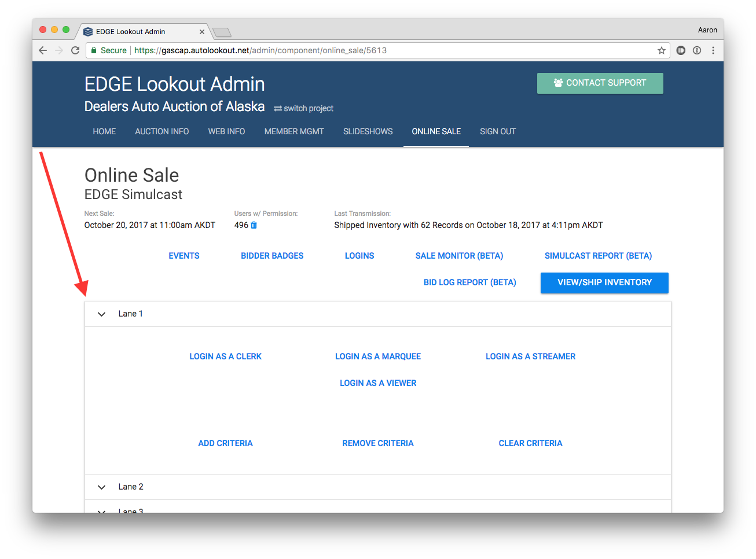This screenshot has height=559, width=756.
Task: Expand the Lane 2 section
Action: click(101, 487)
